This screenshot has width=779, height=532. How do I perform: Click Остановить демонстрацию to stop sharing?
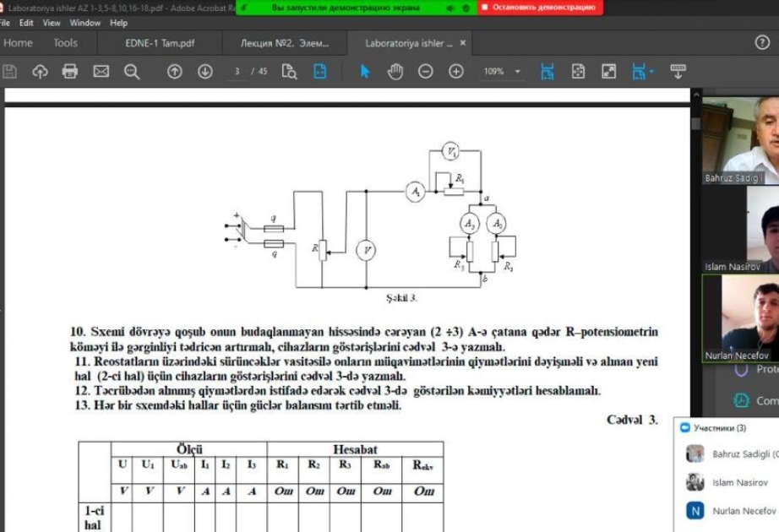540,8
